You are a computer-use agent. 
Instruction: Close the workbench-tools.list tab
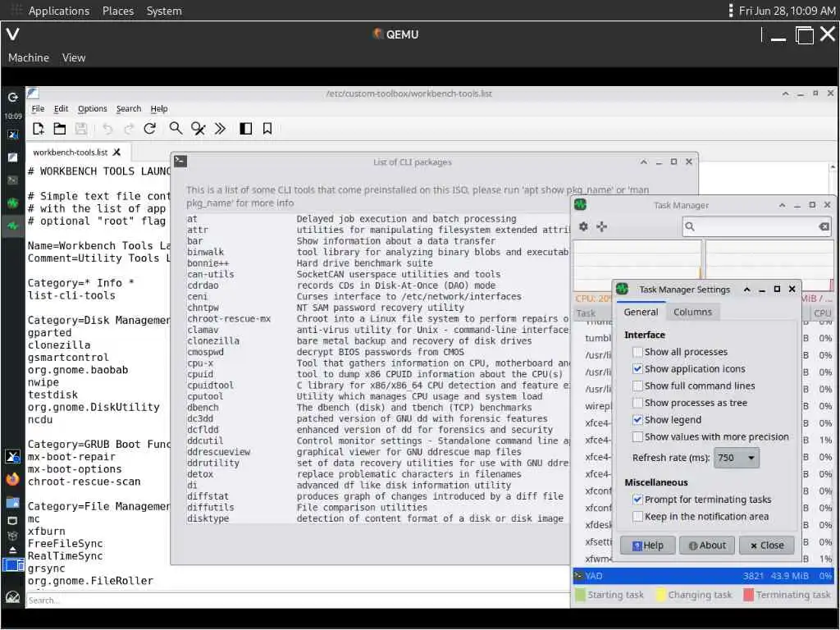click(116, 152)
